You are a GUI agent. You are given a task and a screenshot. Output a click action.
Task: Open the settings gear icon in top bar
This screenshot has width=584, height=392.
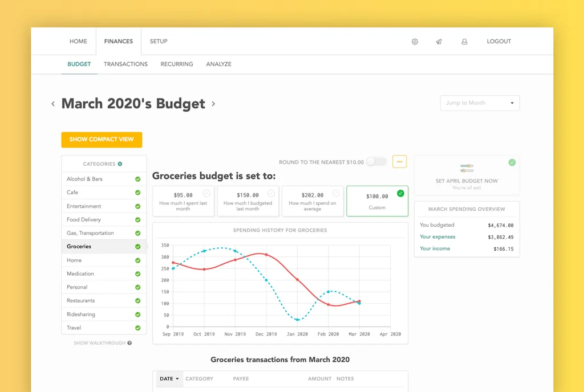click(x=415, y=42)
